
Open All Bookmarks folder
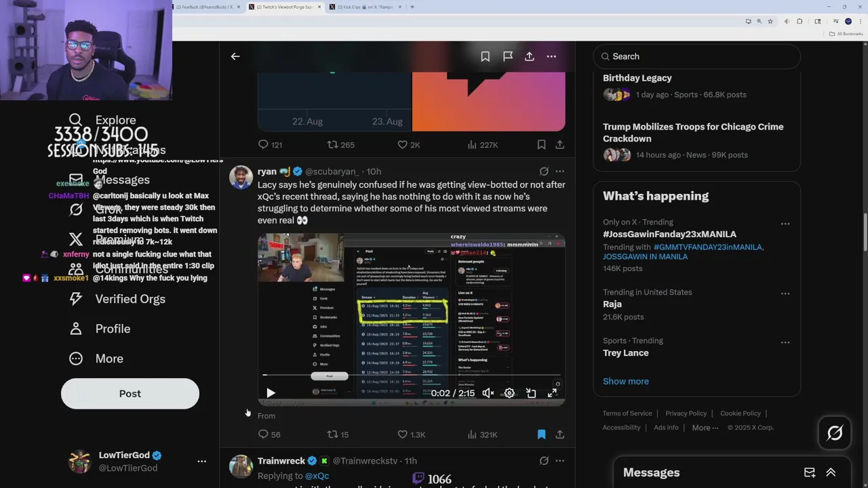click(847, 34)
